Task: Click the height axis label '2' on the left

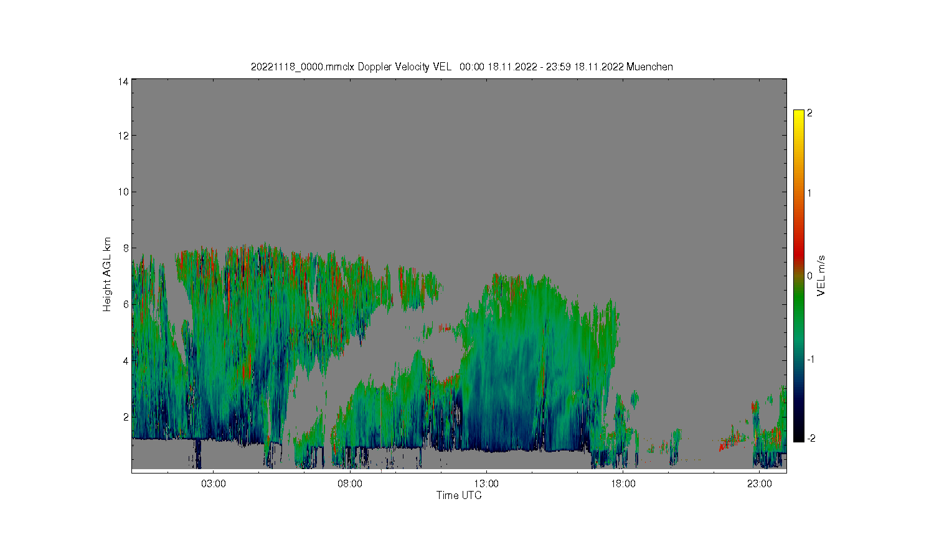Action: (126, 416)
